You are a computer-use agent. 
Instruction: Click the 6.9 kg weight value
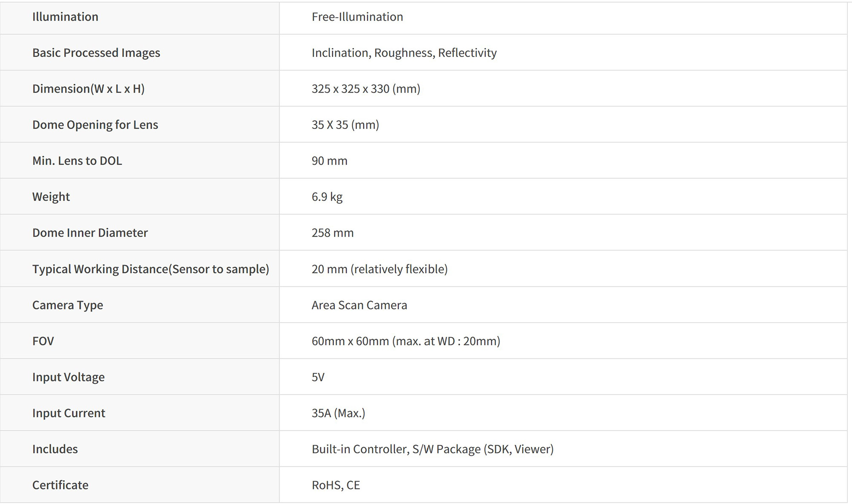coord(327,197)
